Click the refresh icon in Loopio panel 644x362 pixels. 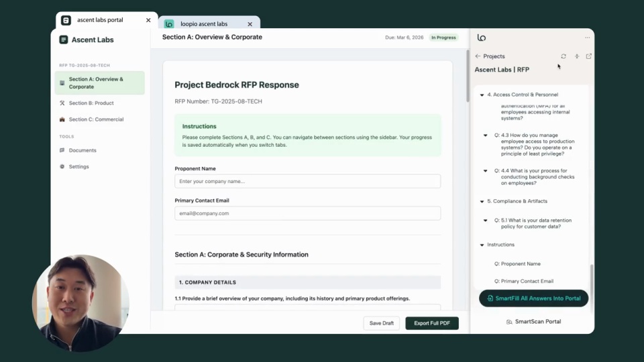tap(563, 56)
